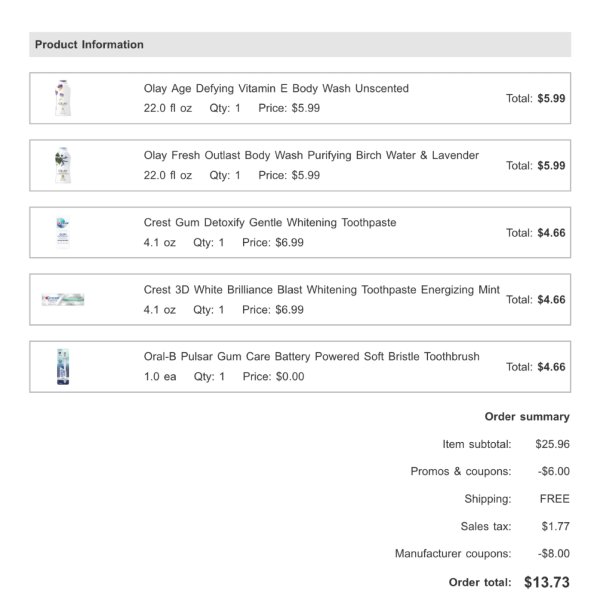Open the Olay Fresh Outlast Body Wash image
The width and height of the screenshot is (600, 600).
63,165
